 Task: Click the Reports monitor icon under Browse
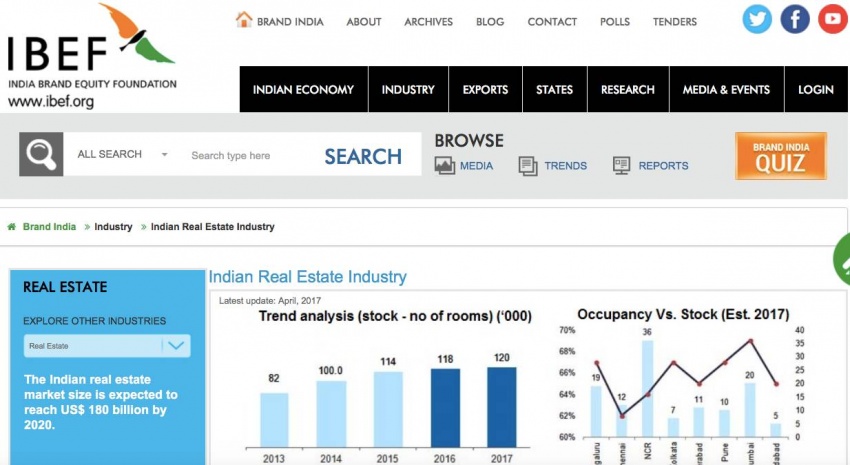622,165
